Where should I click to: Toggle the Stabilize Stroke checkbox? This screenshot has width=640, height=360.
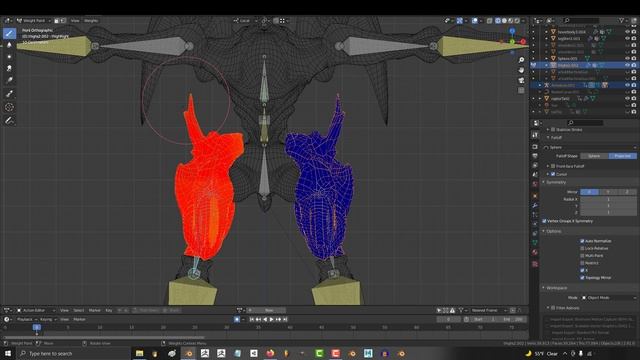point(553,129)
